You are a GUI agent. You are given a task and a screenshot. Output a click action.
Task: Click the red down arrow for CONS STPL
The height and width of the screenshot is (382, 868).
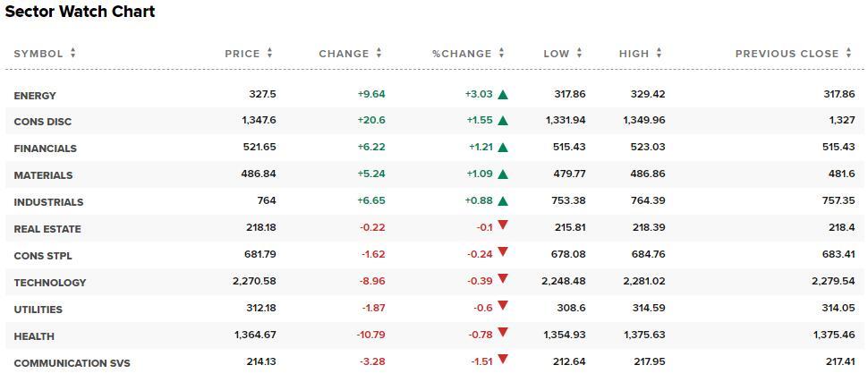pyautogui.click(x=503, y=252)
